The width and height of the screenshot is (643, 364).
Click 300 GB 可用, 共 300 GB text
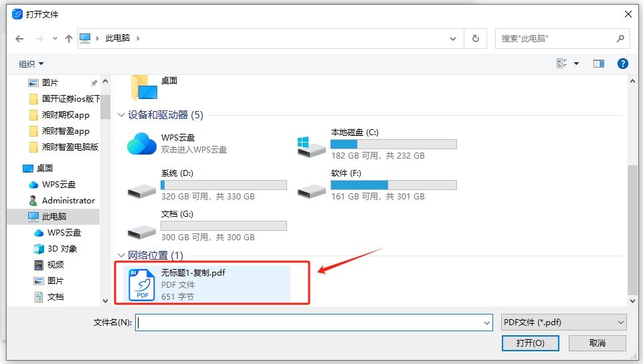pyautogui.click(x=208, y=238)
